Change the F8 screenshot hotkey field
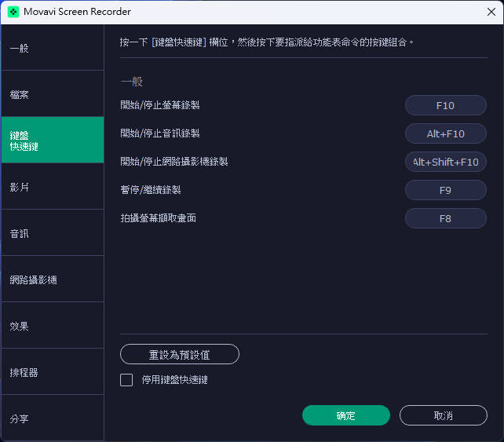Screen dimensions: 504x442 (x=445, y=218)
